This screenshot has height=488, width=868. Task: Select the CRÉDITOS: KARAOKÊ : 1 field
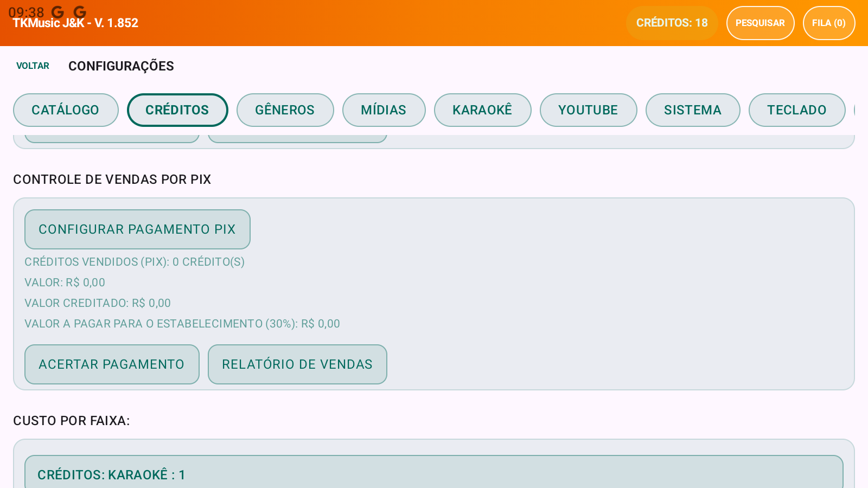click(434, 472)
